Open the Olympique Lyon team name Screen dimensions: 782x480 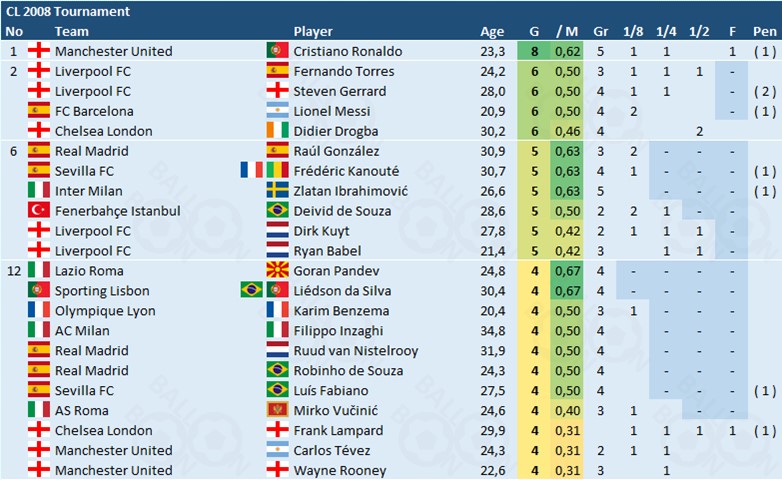tap(104, 311)
